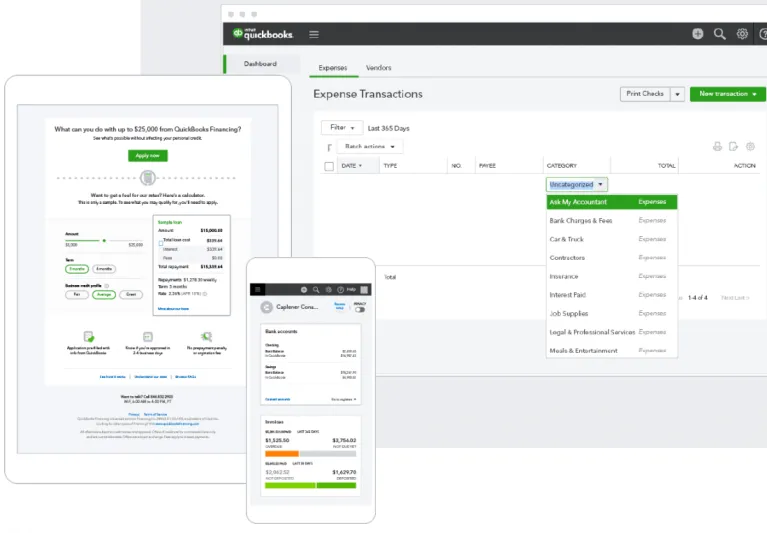Choose the Fair credit profile option
767x533 pixels.
point(77,294)
